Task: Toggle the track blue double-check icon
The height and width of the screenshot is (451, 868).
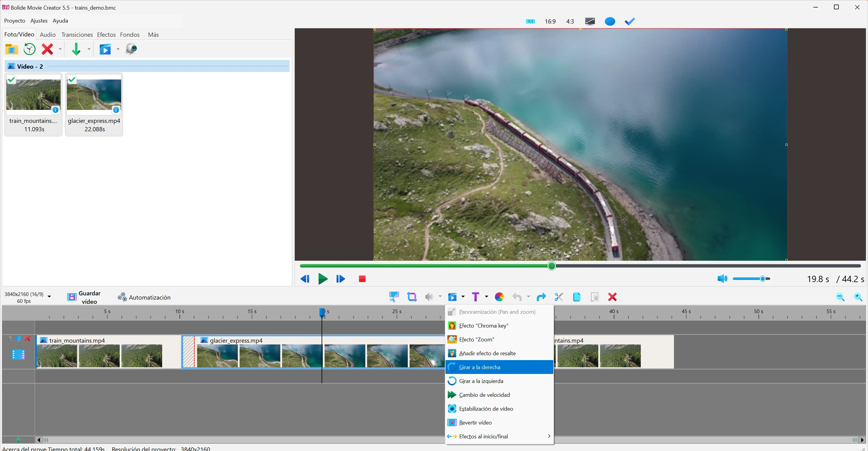Action: click(18, 339)
